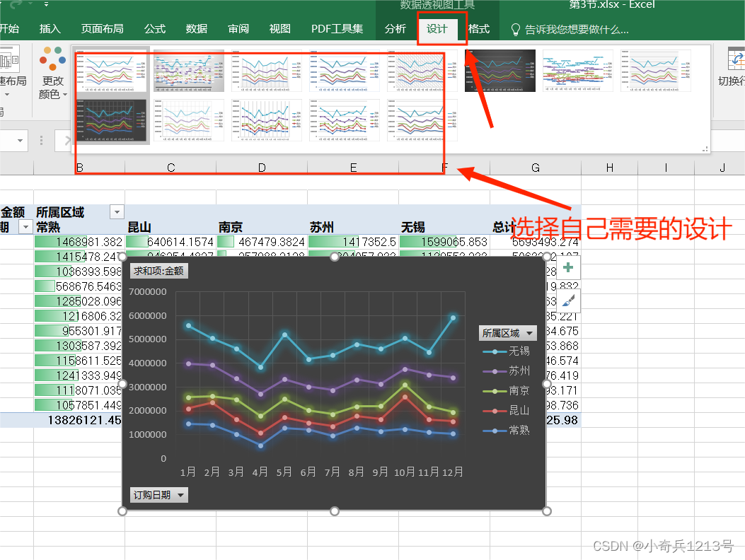Viewport: 745px width, 560px height.
Task: Apply the second chart style in second row
Action: coord(189,120)
